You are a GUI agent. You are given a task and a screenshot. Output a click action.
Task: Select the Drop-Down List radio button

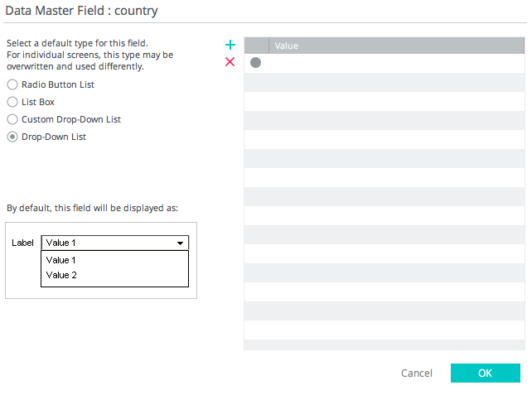tap(12, 137)
